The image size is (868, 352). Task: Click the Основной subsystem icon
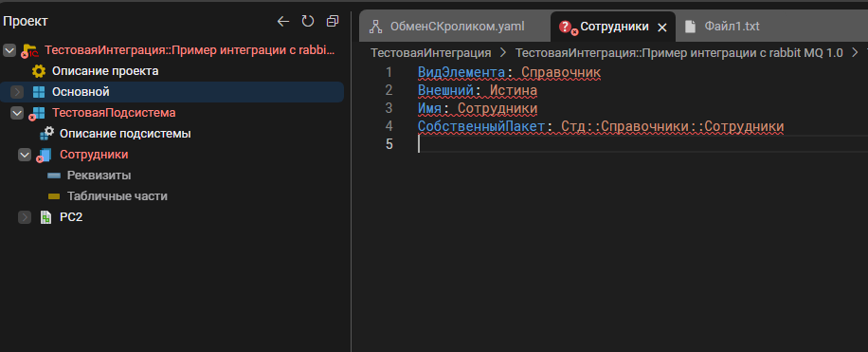point(39,92)
